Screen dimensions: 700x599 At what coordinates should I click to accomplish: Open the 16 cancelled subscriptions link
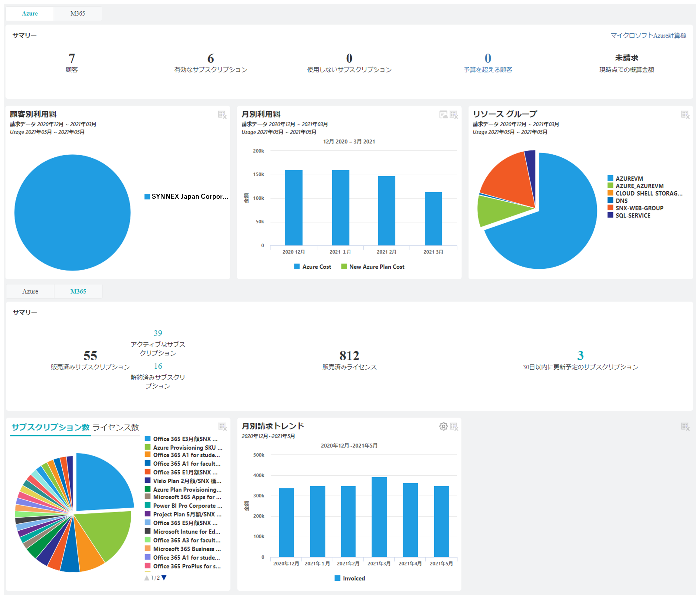(x=158, y=366)
